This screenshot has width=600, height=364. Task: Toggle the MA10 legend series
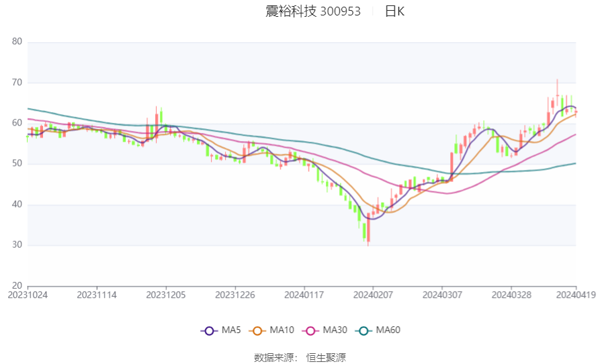pos(271,330)
